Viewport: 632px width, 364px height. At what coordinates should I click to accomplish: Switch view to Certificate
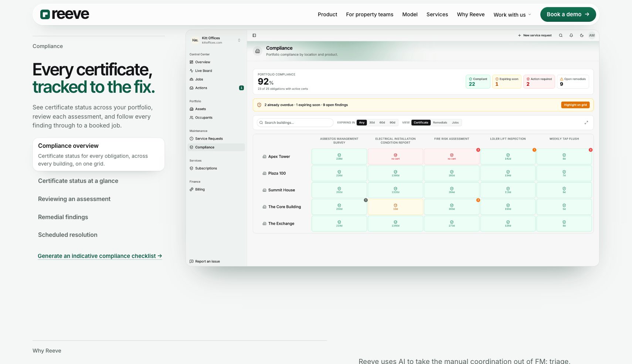[x=421, y=123]
